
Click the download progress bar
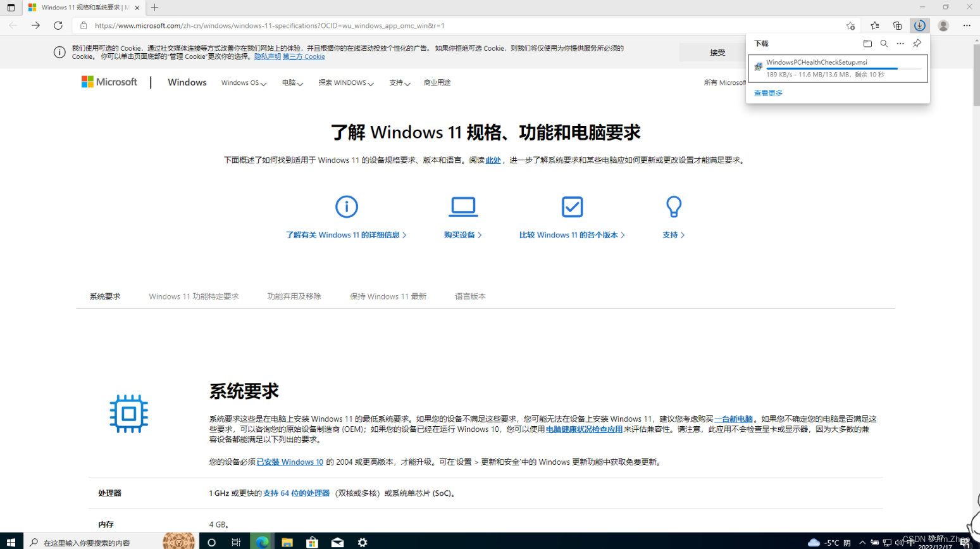[x=844, y=68]
